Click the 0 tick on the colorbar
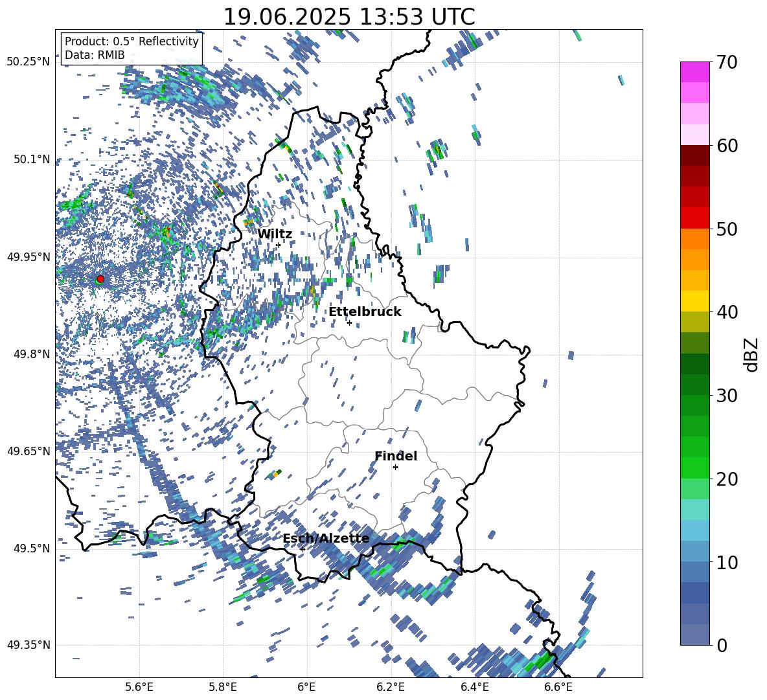Screen dimensions: 767x700 click(x=722, y=645)
